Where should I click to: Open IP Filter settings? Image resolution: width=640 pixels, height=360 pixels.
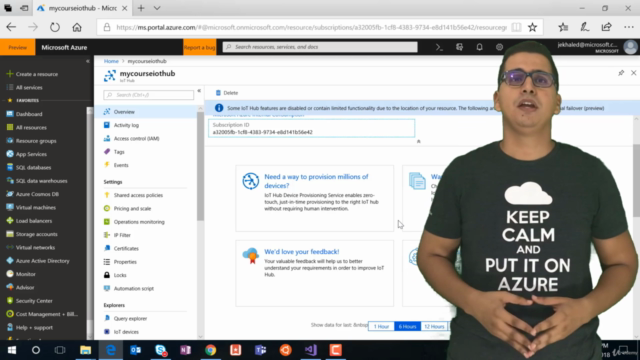117,235
